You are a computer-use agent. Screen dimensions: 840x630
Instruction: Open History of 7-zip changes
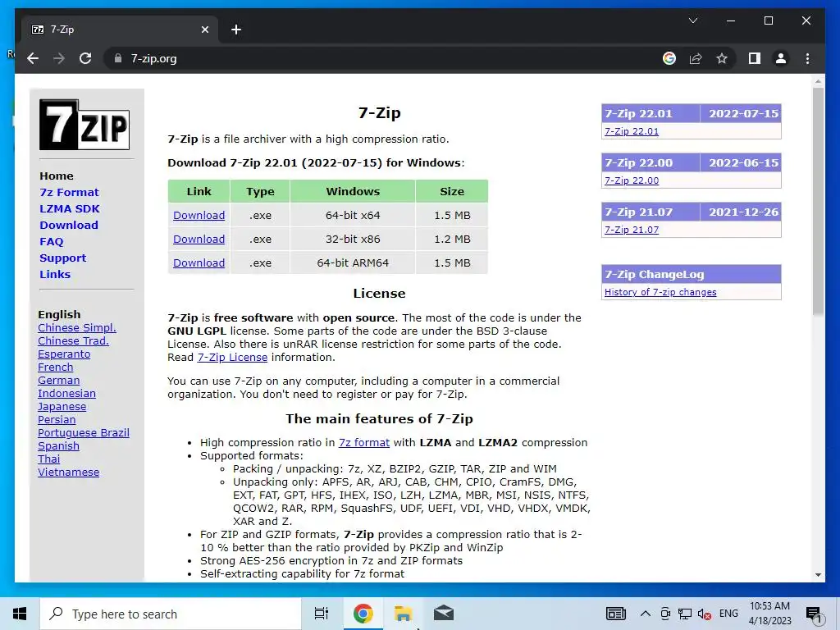[x=660, y=292]
